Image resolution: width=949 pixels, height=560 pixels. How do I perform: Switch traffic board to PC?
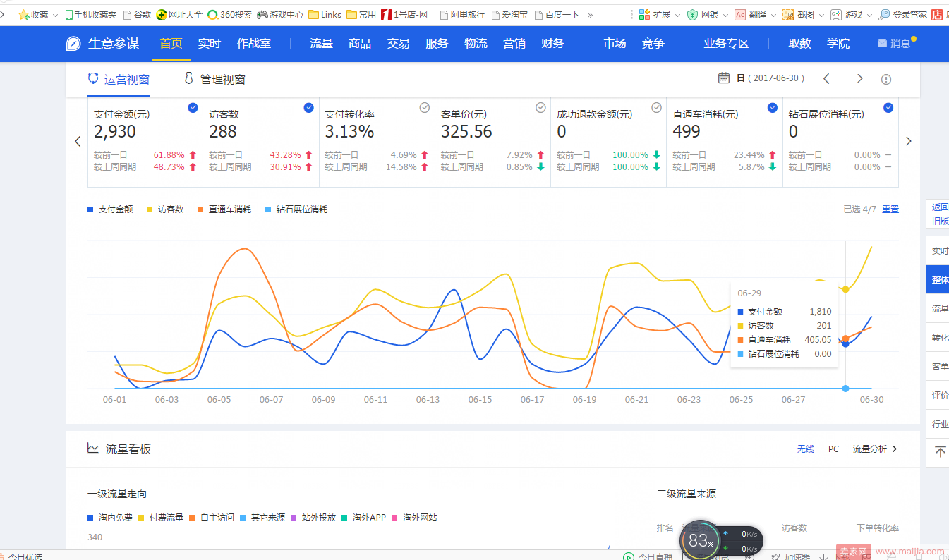coord(833,449)
